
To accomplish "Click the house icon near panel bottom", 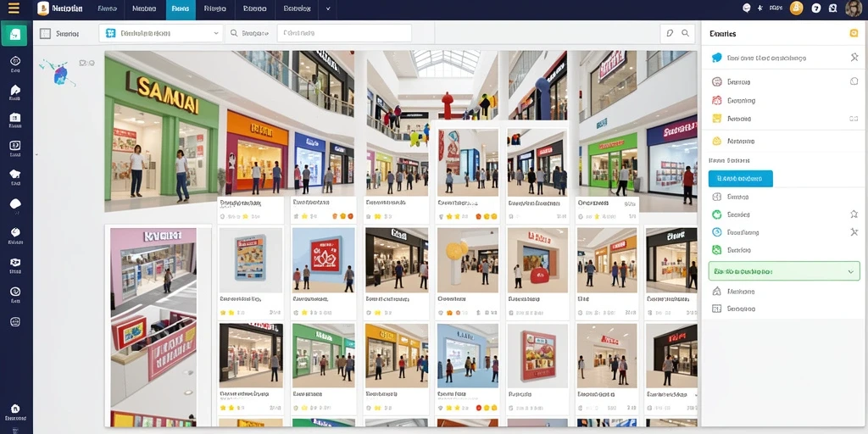I will coord(717,291).
